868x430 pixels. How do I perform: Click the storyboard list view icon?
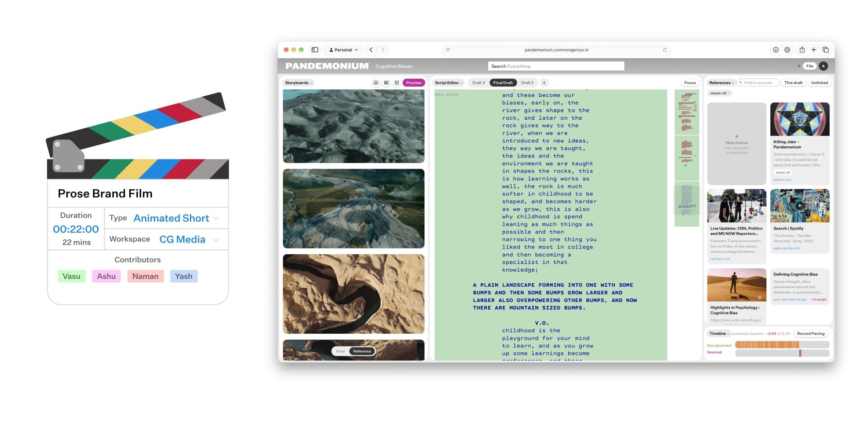(376, 83)
